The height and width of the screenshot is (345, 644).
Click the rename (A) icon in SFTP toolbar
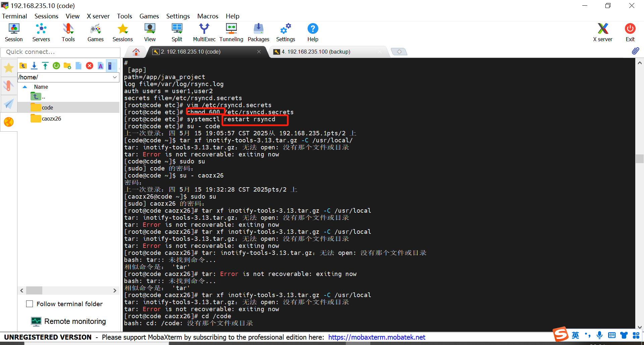click(101, 66)
